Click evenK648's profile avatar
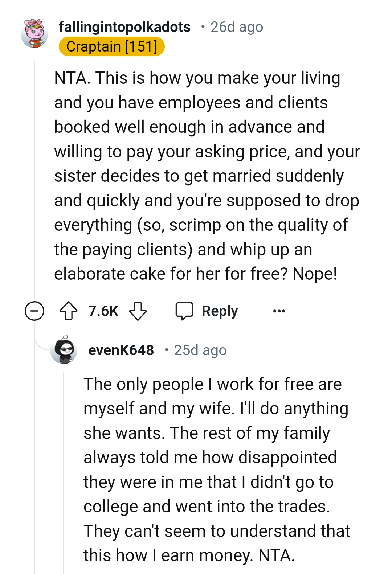The image size is (392, 574). (64, 350)
